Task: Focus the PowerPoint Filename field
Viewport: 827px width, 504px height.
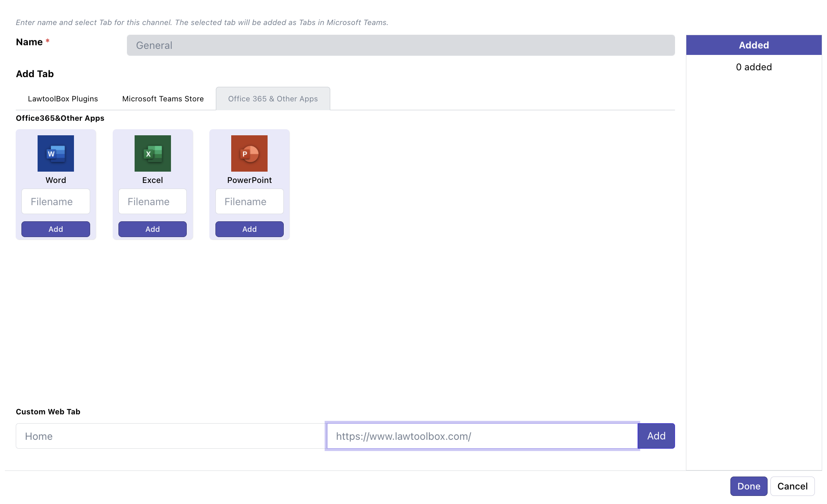Action: (249, 202)
